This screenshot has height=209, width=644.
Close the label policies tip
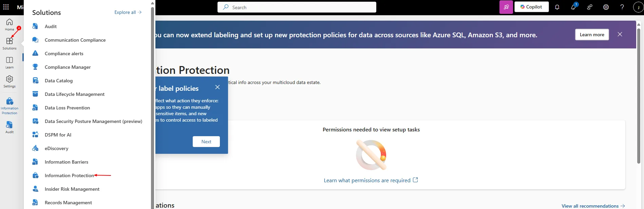[x=217, y=87]
